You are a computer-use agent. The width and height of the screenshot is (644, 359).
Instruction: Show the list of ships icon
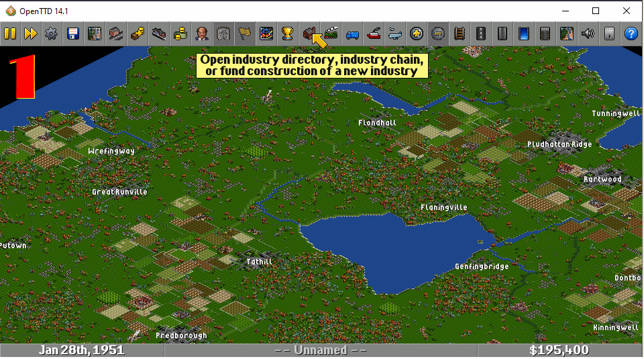click(374, 34)
